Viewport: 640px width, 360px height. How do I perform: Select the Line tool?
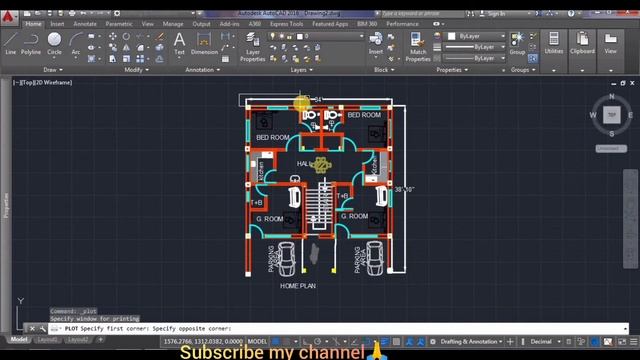click(11, 44)
